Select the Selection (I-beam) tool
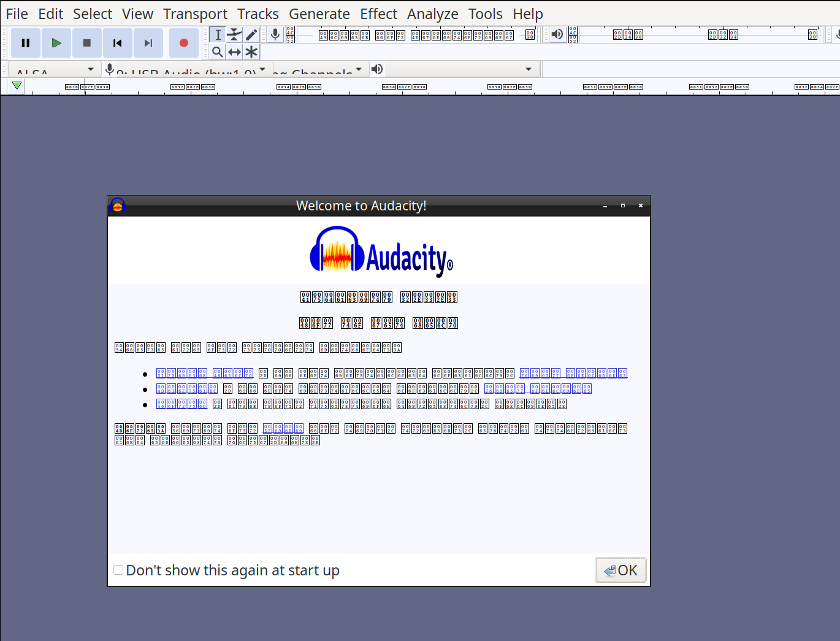840x641 pixels. [218, 35]
